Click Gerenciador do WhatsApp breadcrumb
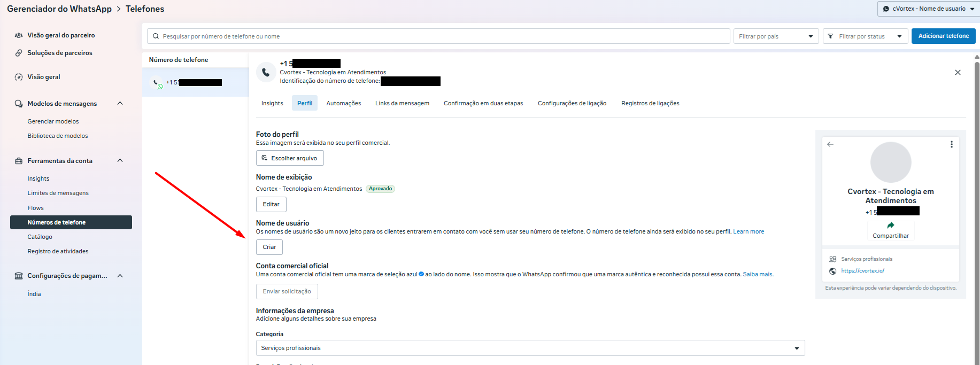Viewport: 980px width, 365px height. [x=59, y=9]
